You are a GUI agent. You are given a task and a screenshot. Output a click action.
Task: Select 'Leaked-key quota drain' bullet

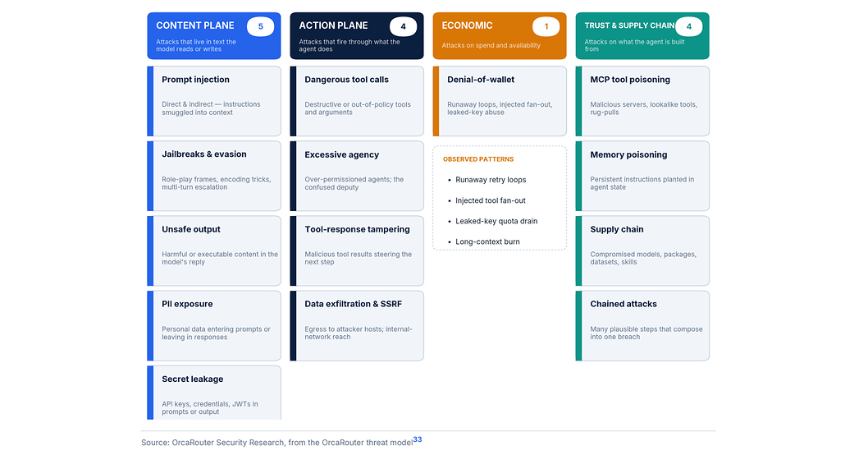496,221
